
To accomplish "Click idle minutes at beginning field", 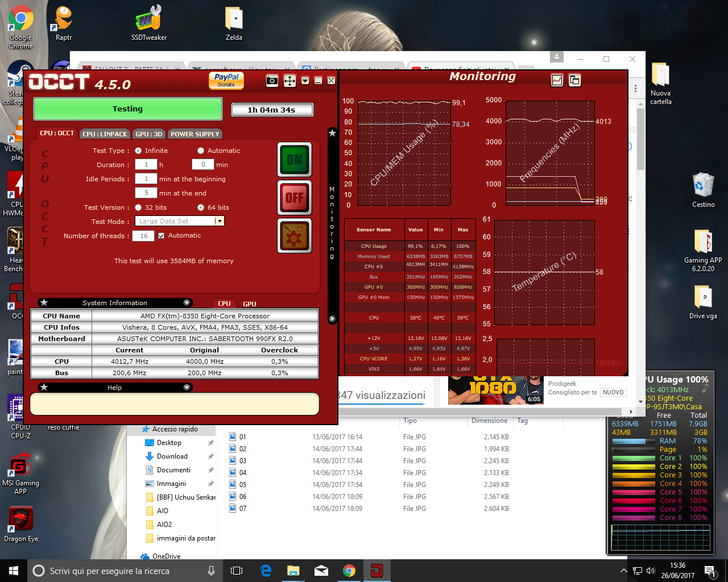I will click(146, 178).
